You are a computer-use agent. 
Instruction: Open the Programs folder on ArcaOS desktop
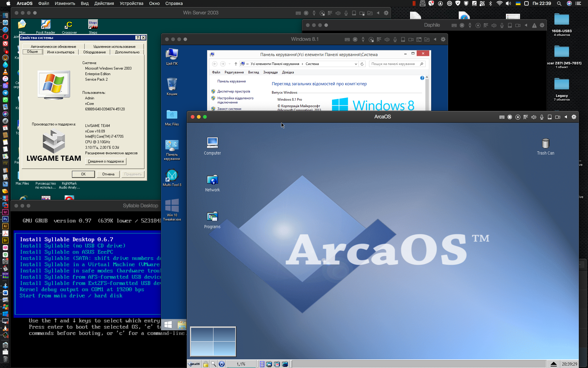coord(212,220)
